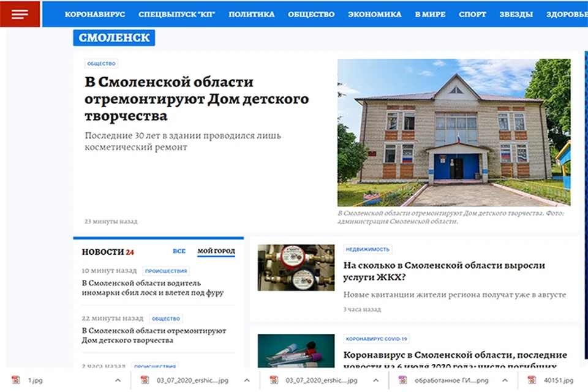Click the НЕДВИЖИМОСТЬ category tag
This screenshot has height=392, width=588.
coord(367,249)
